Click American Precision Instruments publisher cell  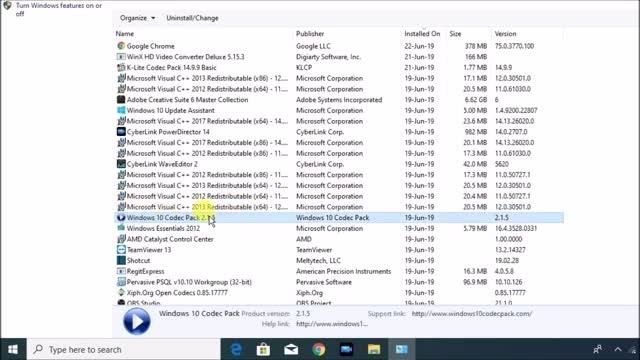coord(343,271)
